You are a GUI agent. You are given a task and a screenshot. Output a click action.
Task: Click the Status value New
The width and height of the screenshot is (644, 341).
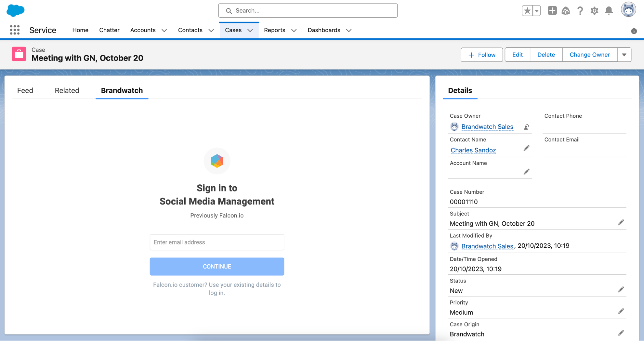tap(456, 291)
